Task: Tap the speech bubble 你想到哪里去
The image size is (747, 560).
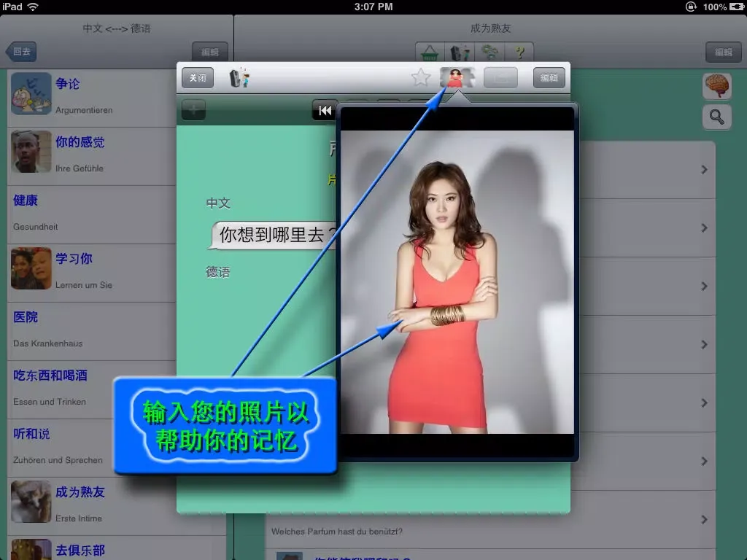Action: [x=273, y=235]
